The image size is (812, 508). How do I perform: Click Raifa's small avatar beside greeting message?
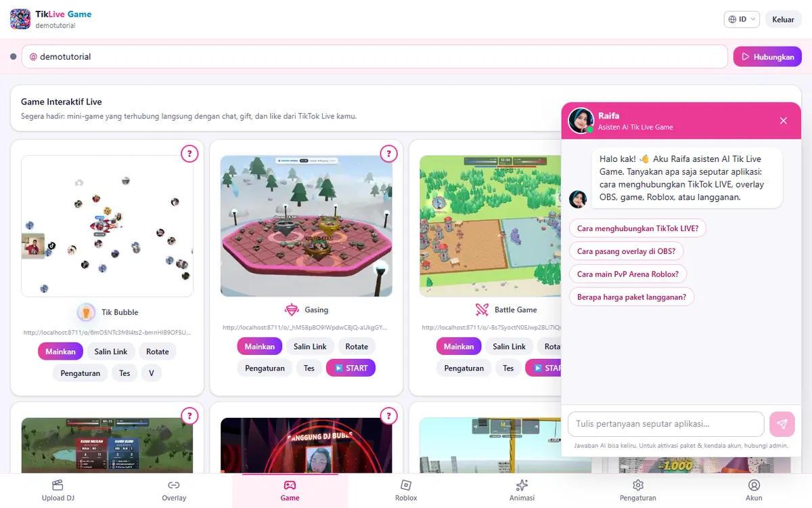click(x=577, y=198)
